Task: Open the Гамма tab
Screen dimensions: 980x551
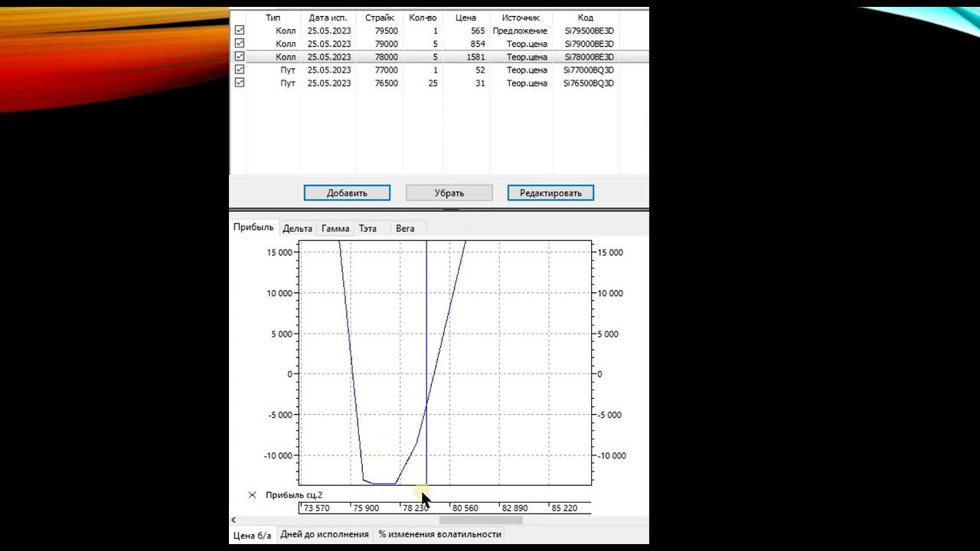Action: [335, 228]
